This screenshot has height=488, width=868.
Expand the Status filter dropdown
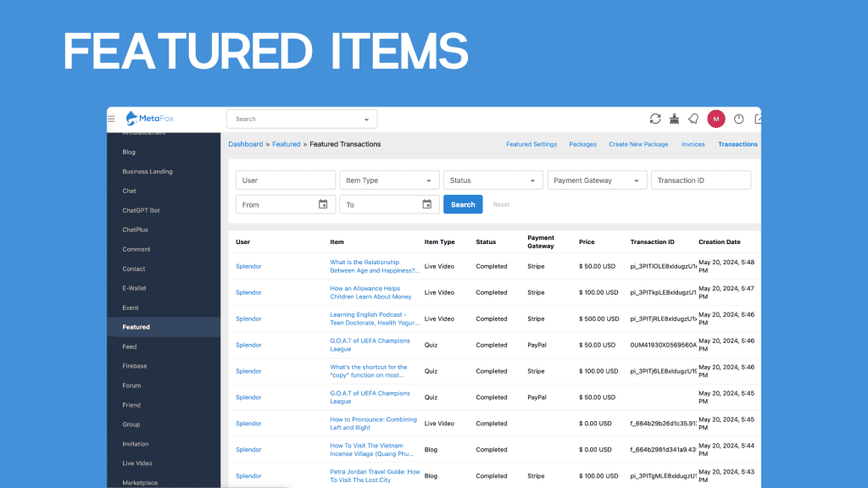pyautogui.click(x=492, y=180)
